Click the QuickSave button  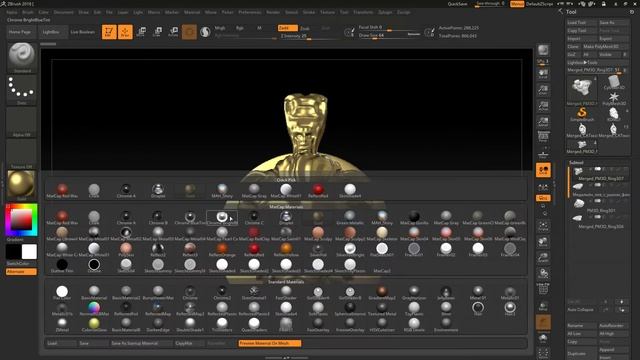coord(457,4)
